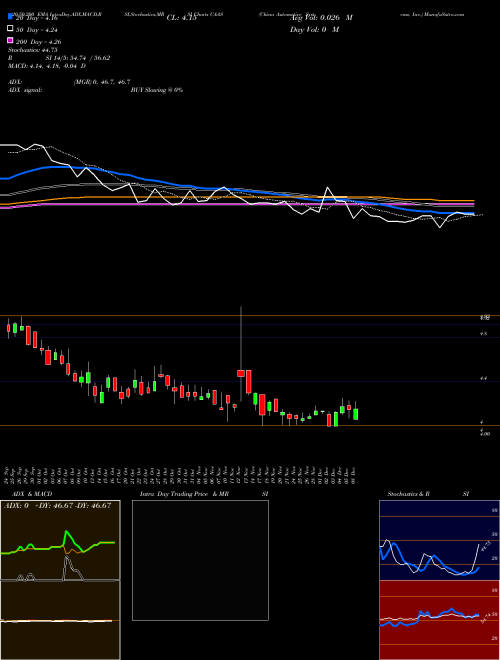Click the 'ADX signal:' label

25,90
